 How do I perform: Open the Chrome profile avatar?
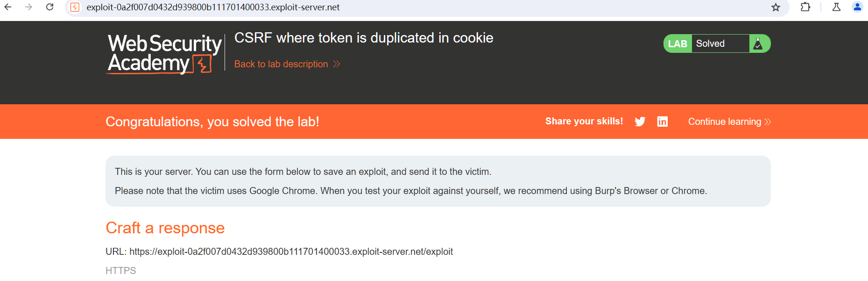coord(857,7)
